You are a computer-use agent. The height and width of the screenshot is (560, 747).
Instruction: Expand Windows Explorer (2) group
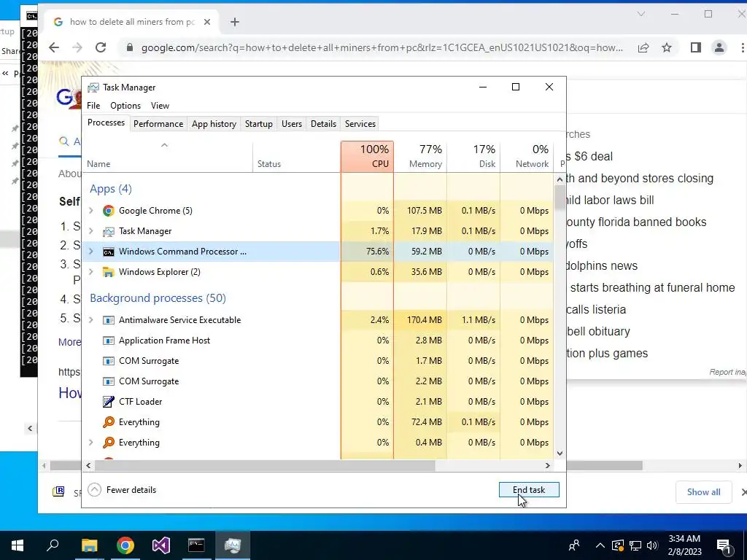(91, 272)
